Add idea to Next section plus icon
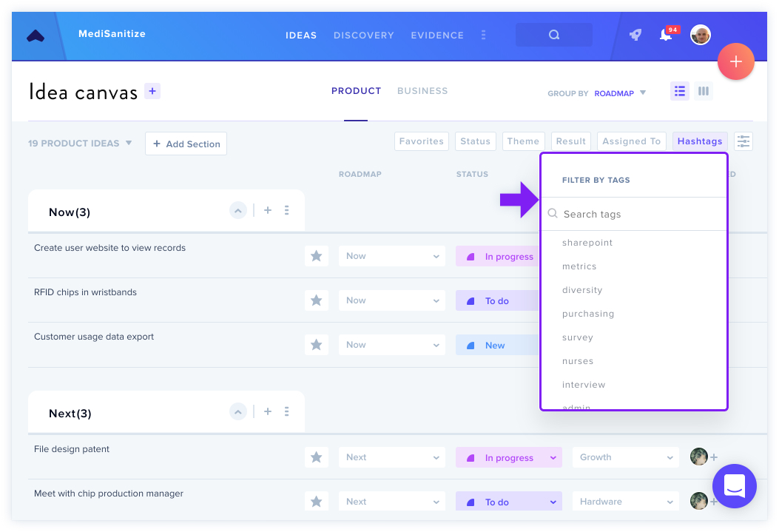This screenshot has height=532, width=779. (x=268, y=412)
